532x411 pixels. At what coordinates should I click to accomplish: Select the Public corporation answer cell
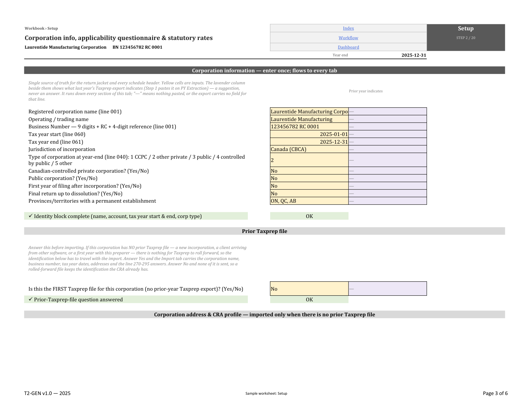[309, 178]
